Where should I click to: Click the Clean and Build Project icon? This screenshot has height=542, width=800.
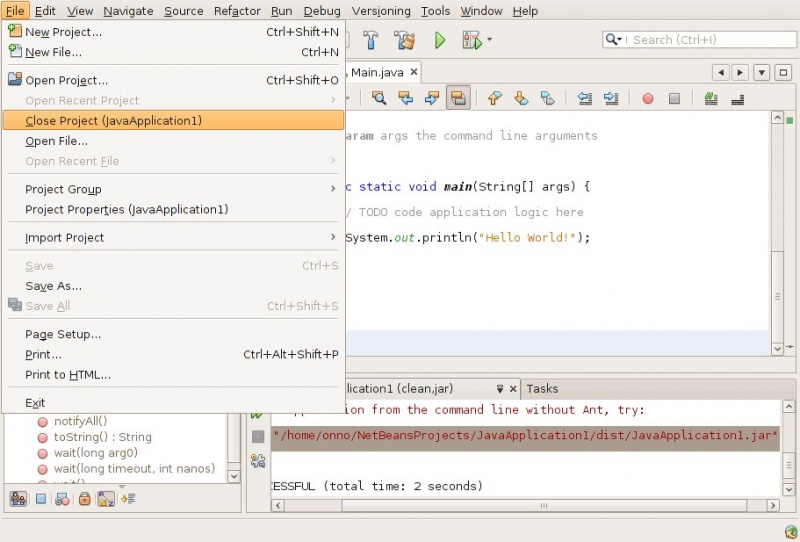[404, 40]
